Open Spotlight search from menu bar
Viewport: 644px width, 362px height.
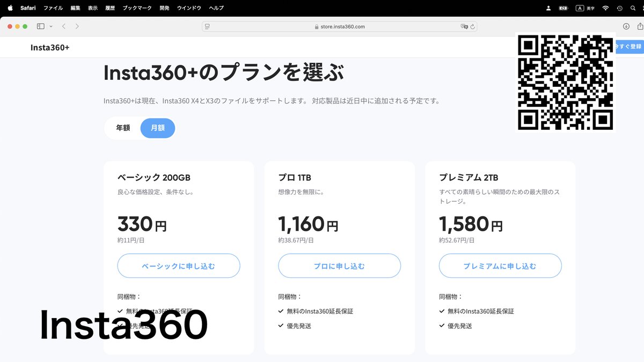coord(632,8)
